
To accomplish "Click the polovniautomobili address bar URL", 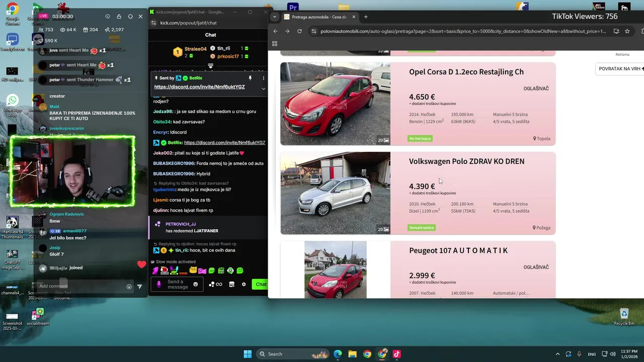I will [463, 31].
